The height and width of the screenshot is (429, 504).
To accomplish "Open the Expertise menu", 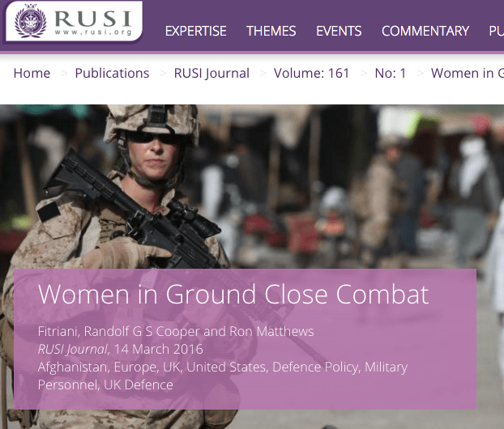I will click(x=195, y=31).
